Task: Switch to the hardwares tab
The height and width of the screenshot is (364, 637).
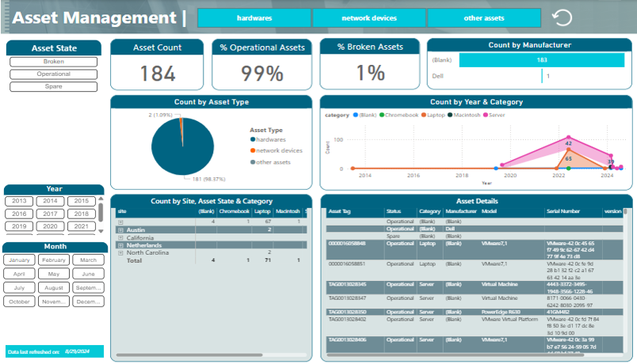Action: pyautogui.click(x=254, y=17)
